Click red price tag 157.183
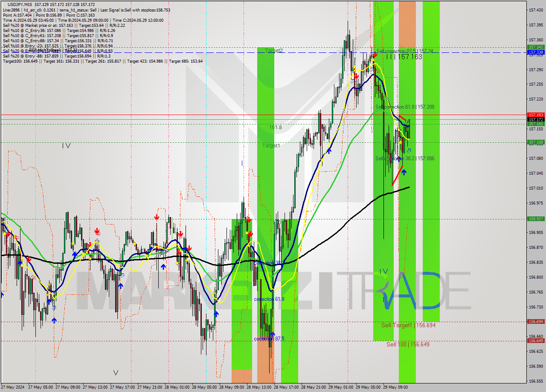This screenshot has height=392, width=546. 536,115
